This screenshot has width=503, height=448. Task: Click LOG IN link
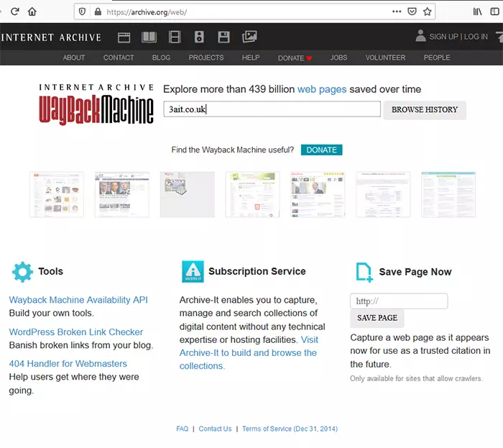pos(476,37)
